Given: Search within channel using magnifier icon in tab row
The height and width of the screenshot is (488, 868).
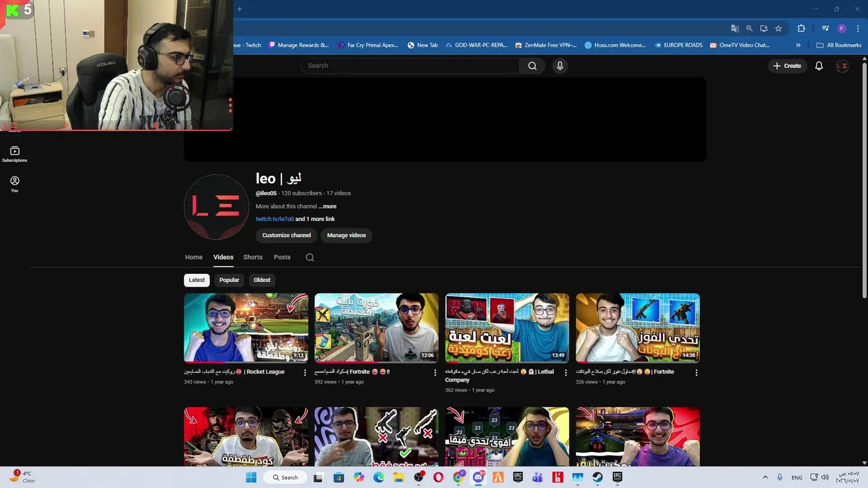Looking at the screenshot, I should (x=310, y=258).
